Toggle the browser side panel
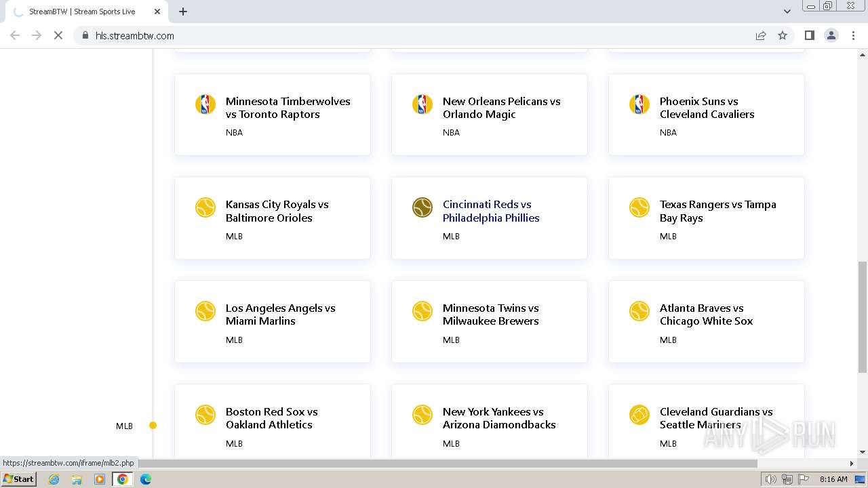This screenshot has height=488, width=868. (x=809, y=35)
